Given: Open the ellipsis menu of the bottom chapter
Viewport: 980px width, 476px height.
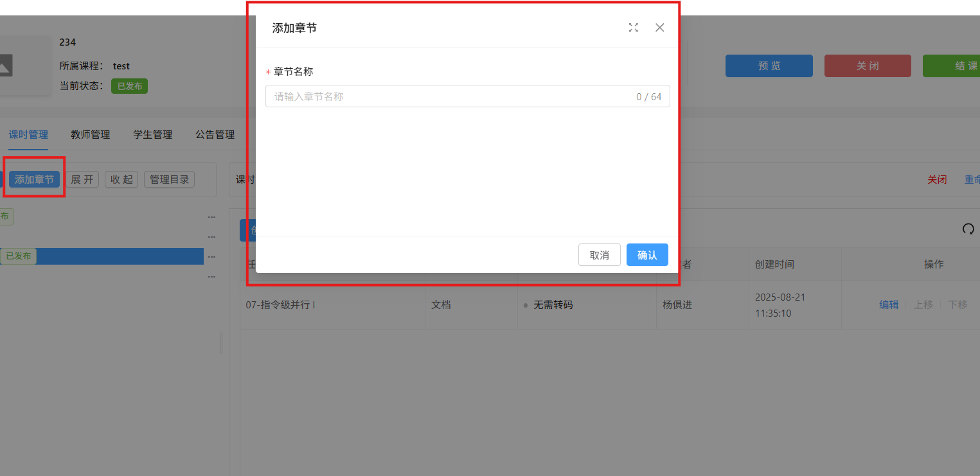Looking at the screenshot, I should [211, 276].
